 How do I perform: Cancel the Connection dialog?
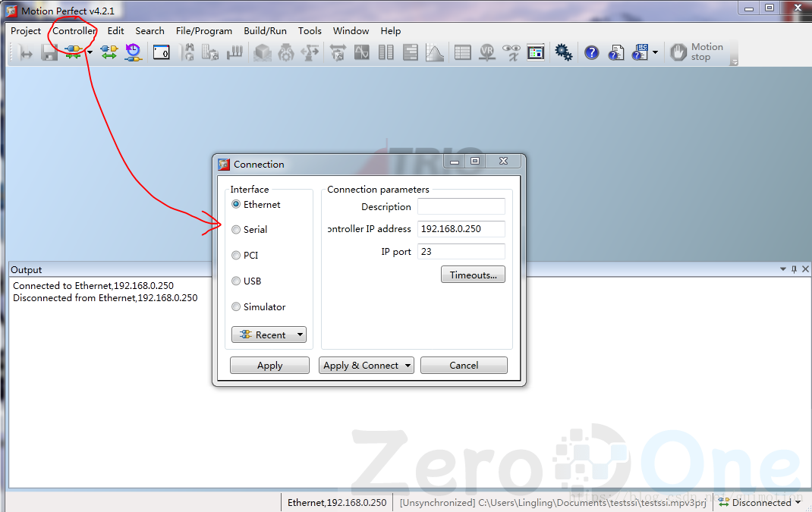pos(464,366)
